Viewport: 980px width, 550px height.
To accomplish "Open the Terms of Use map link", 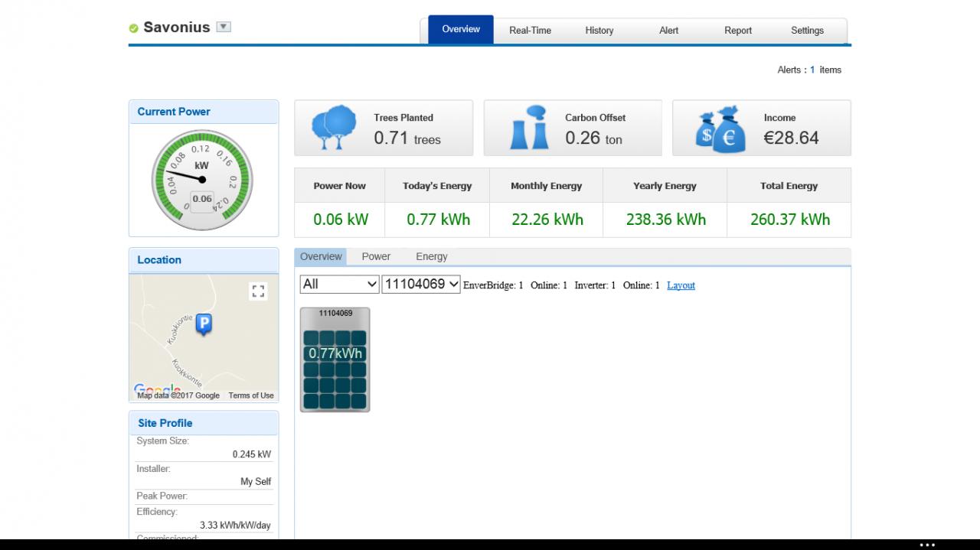I will [251, 395].
